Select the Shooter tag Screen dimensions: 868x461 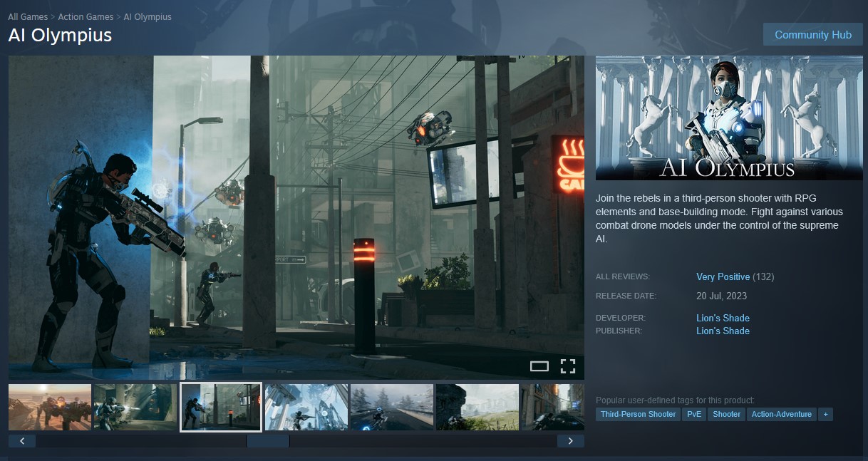(726, 414)
